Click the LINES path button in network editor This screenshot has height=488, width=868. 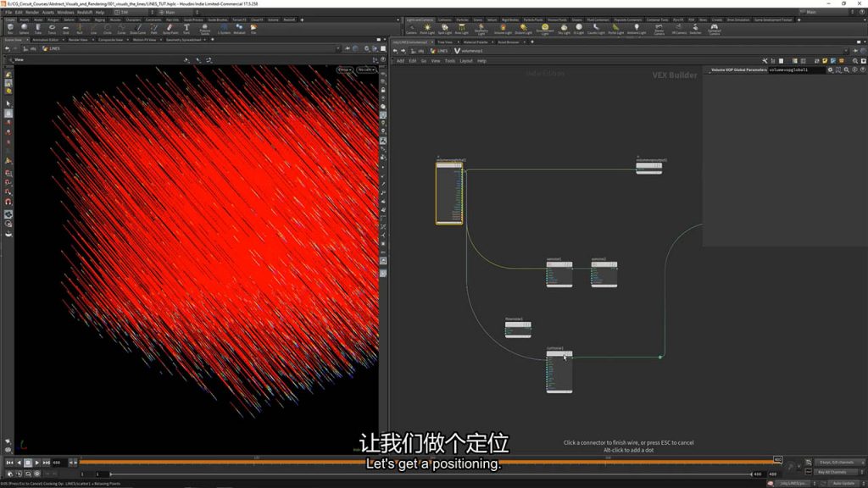439,51
